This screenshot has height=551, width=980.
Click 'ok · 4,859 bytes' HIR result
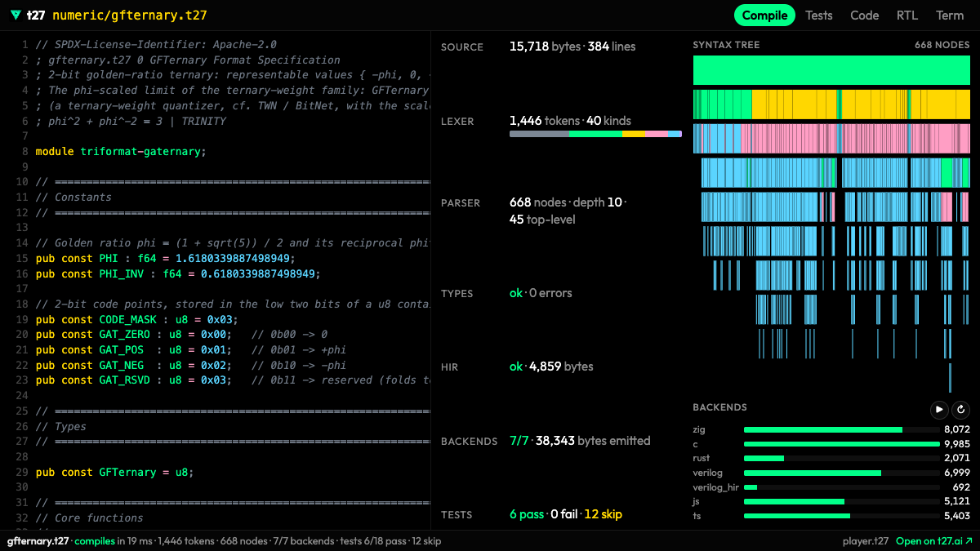point(551,367)
